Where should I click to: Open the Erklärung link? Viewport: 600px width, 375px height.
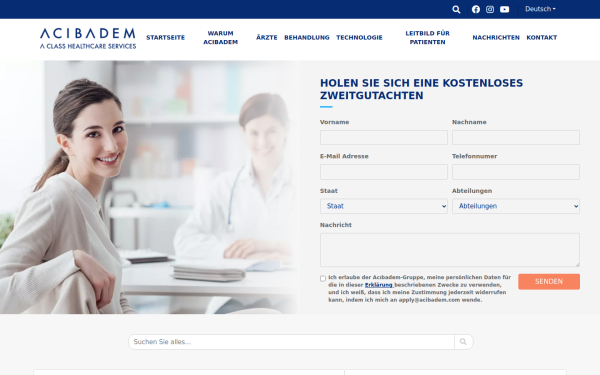[378, 285]
